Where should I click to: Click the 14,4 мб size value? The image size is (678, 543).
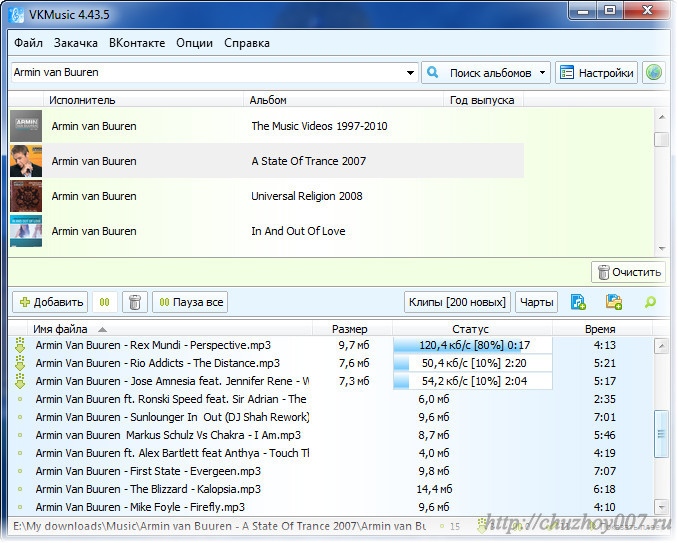coord(434,489)
